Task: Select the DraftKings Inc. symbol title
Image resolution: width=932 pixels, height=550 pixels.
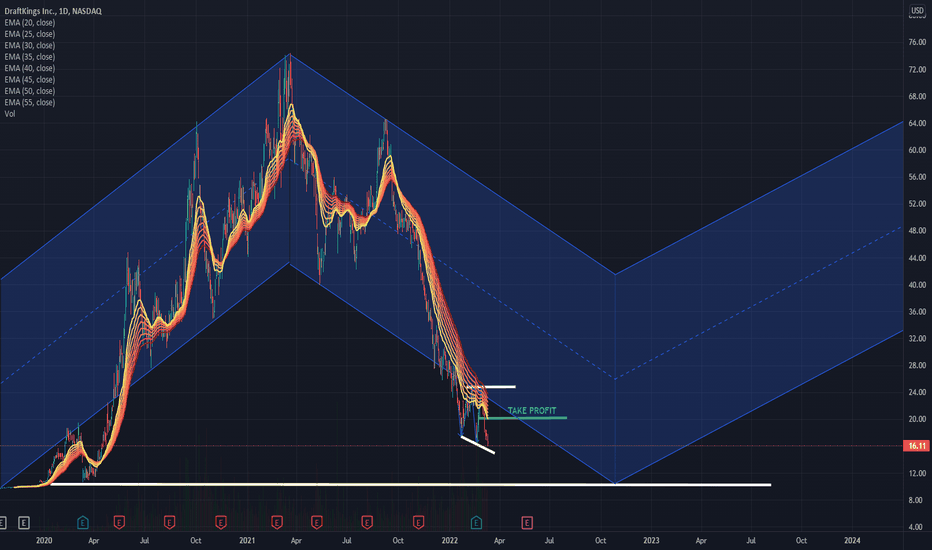Action: tap(53, 11)
